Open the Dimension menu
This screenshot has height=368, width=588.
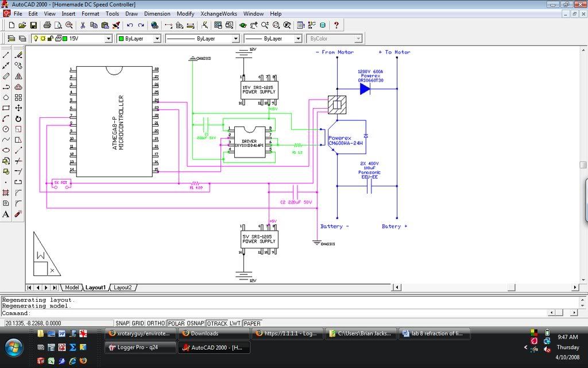point(157,13)
